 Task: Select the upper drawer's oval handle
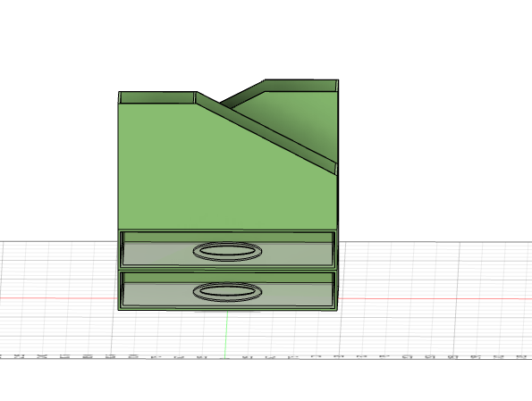(227, 251)
